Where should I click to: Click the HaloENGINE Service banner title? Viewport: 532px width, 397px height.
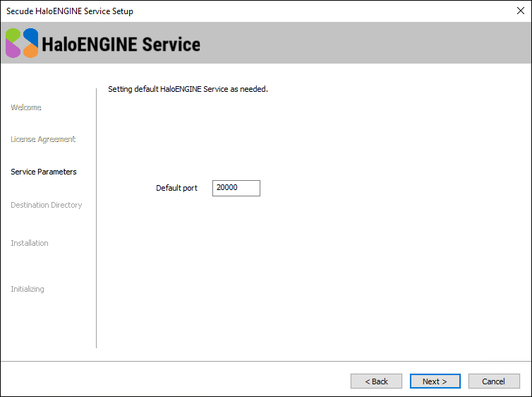121,44
